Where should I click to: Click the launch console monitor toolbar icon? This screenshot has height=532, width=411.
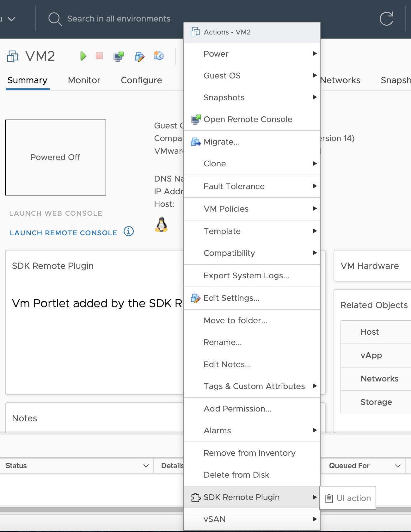[x=119, y=56]
